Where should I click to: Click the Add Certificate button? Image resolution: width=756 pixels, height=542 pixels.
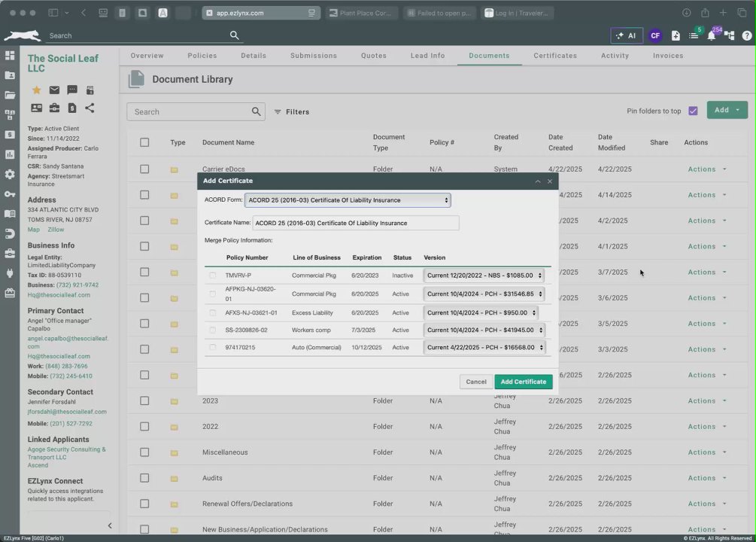coord(523,382)
